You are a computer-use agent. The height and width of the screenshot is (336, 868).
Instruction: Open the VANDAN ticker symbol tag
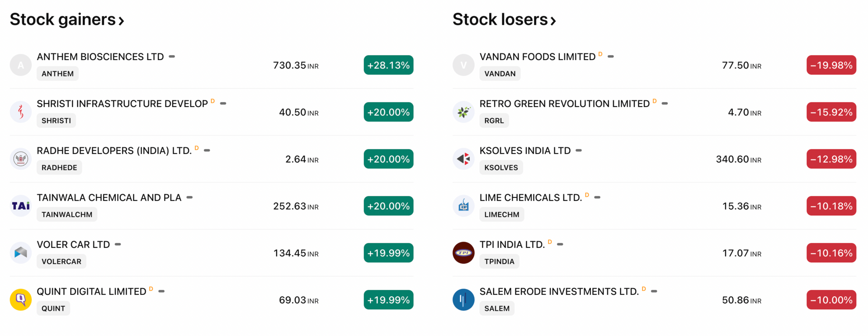click(500, 74)
